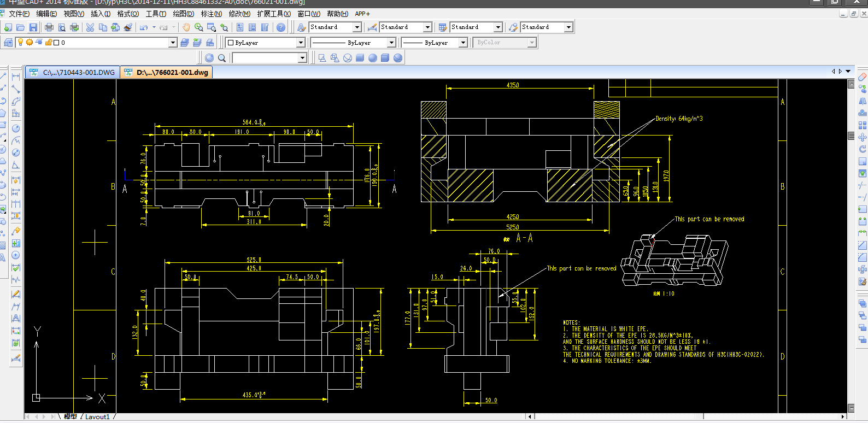
Task: Click the Cut scissors icon
Action: 90,27
